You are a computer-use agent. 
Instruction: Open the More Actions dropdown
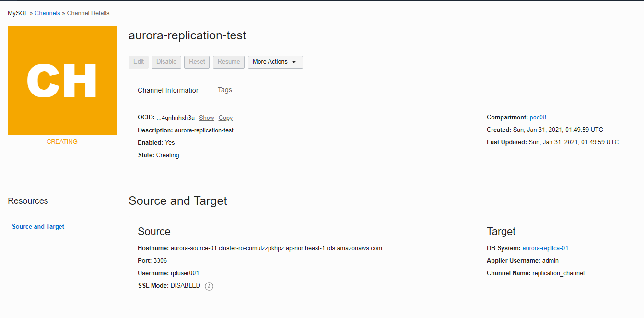[275, 62]
